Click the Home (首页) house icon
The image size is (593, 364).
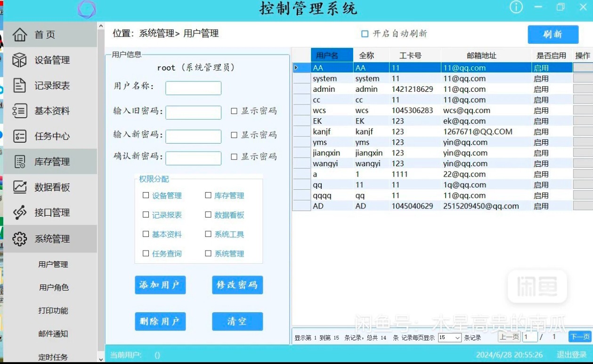(x=20, y=34)
